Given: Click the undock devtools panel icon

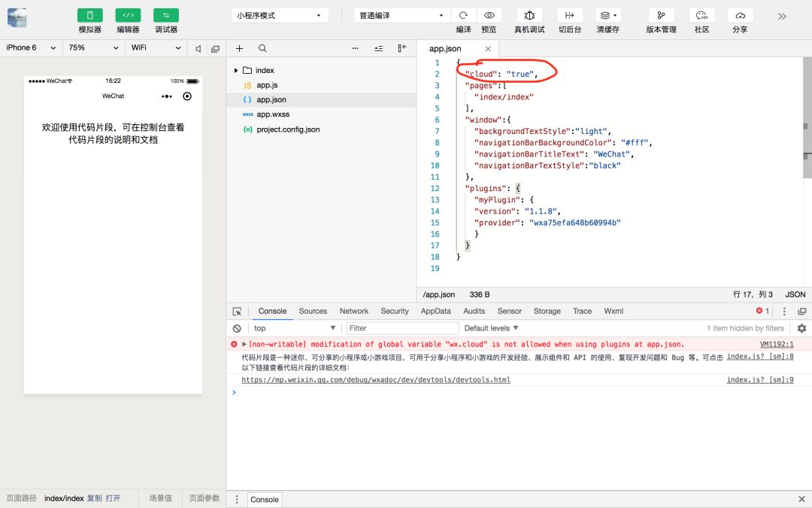Looking at the screenshot, I should [x=802, y=312].
